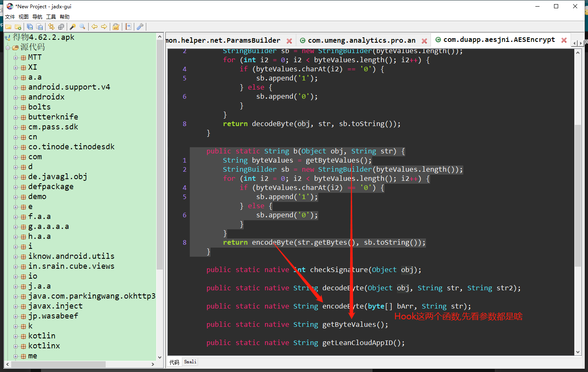The height and width of the screenshot is (372, 588).
Task: Select in.srain.cube.views tree item
Action: click(71, 266)
